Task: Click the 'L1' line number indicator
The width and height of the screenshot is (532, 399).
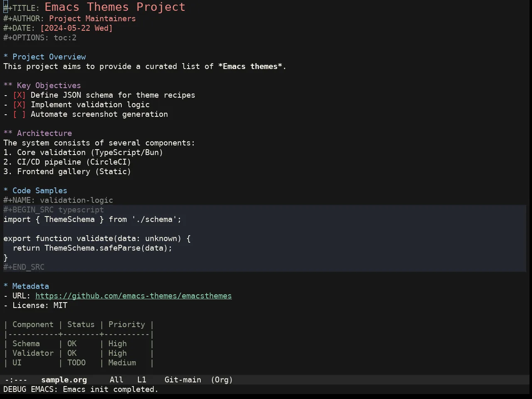Action: pos(142,380)
